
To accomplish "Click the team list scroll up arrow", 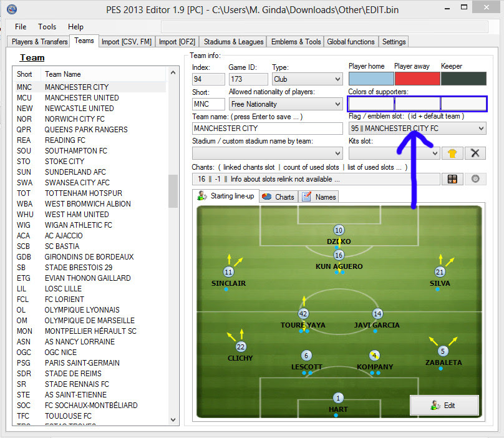I will tap(173, 72).
